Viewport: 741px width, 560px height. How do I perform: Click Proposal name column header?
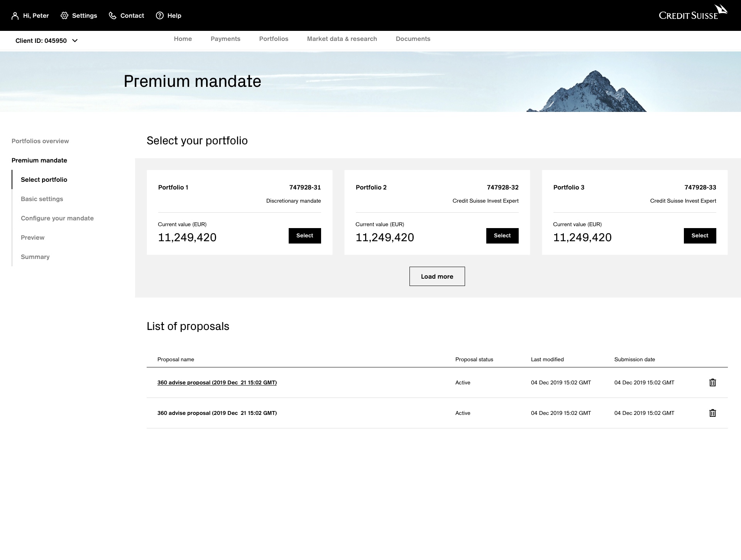pos(176,359)
